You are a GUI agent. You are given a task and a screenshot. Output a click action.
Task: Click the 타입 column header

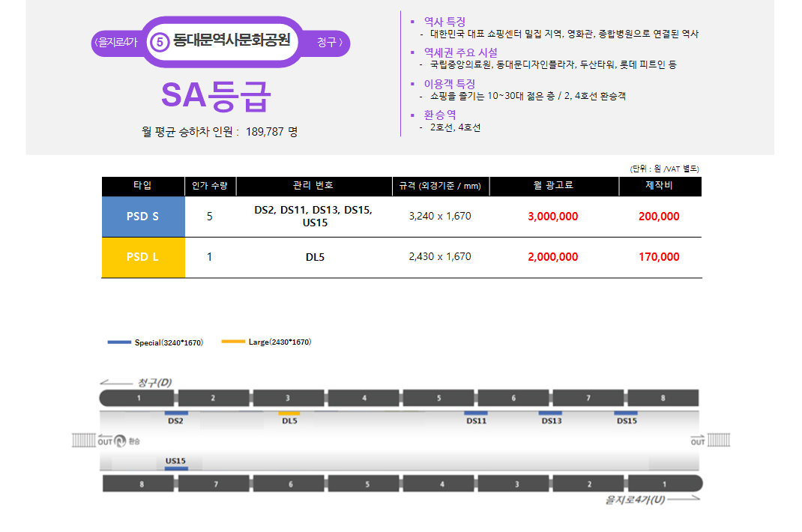coord(142,186)
